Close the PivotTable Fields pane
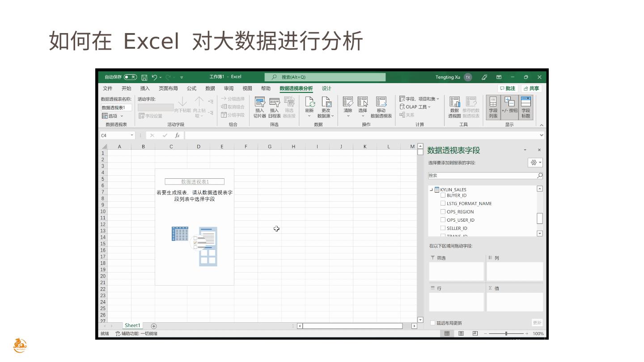This screenshot has width=644, height=362. pos(539,150)
